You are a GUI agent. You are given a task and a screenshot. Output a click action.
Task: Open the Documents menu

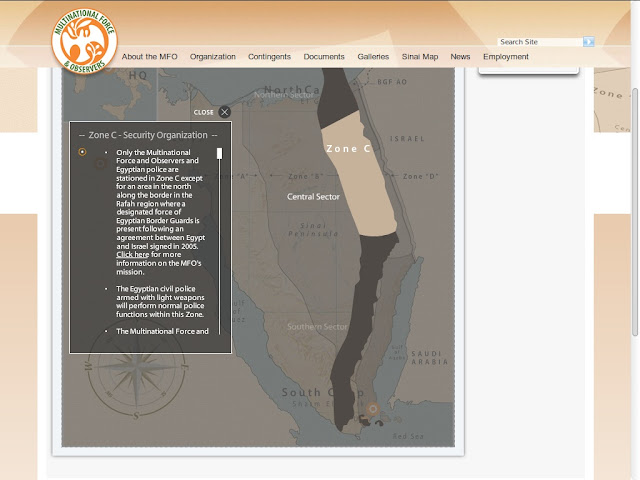coord(324,57)
